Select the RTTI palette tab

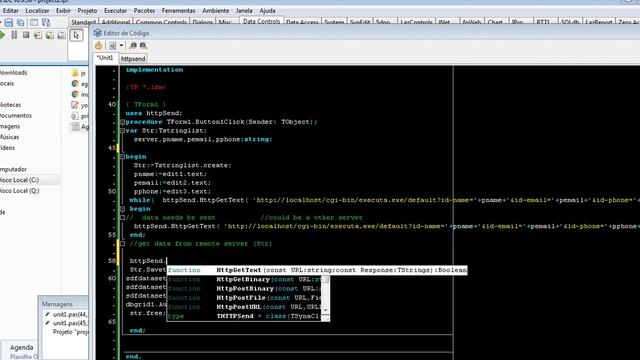pos(543,22)
